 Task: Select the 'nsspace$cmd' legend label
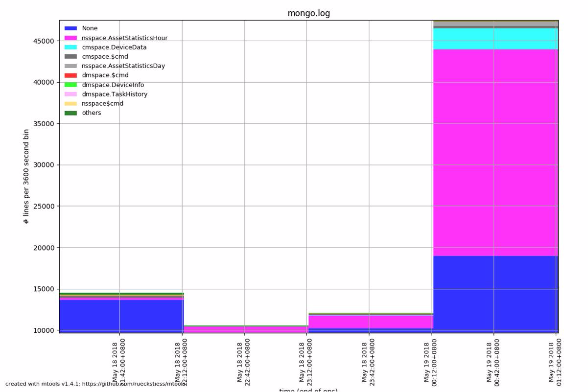point(102,103)
